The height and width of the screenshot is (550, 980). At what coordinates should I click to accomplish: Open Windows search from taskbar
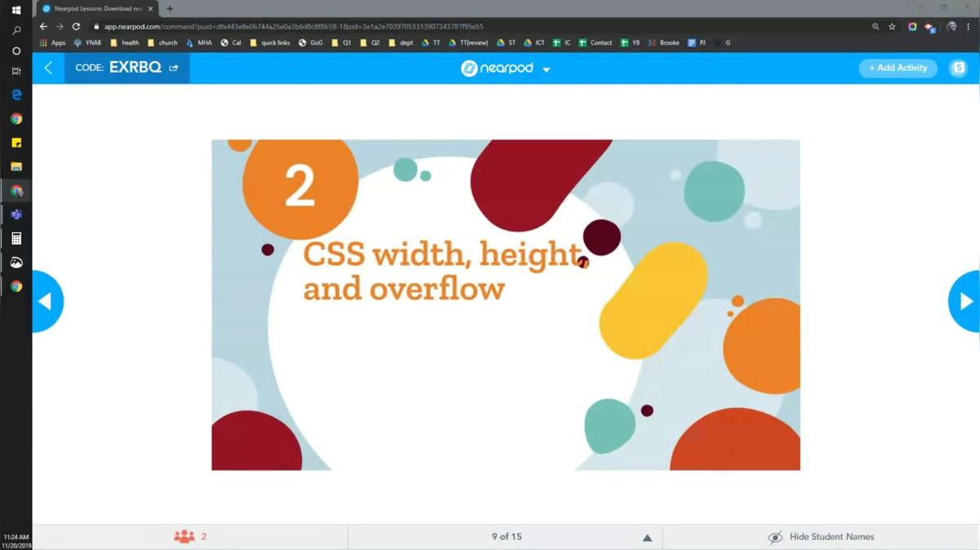16,30
